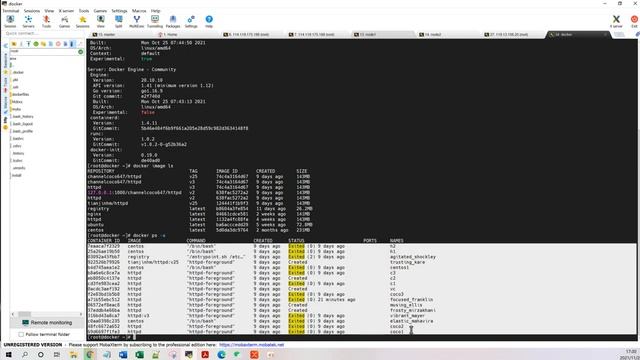Click the red circle icon in file browser toolbar
Image resolution: width=640 pixels, height=360 pixels.
(x=58, y=44)
